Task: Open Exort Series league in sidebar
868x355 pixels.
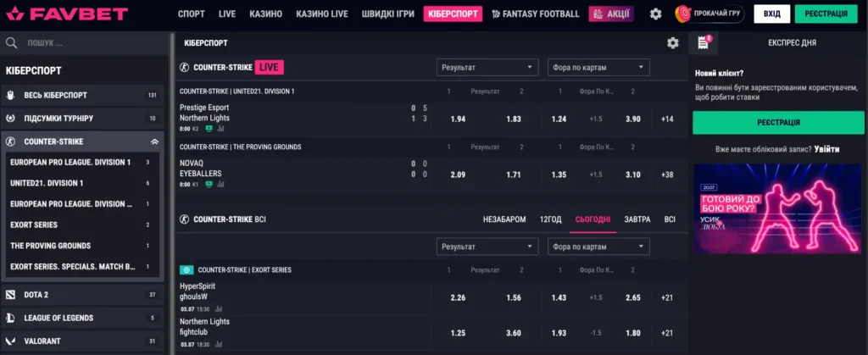Action: tap(83, 225)
